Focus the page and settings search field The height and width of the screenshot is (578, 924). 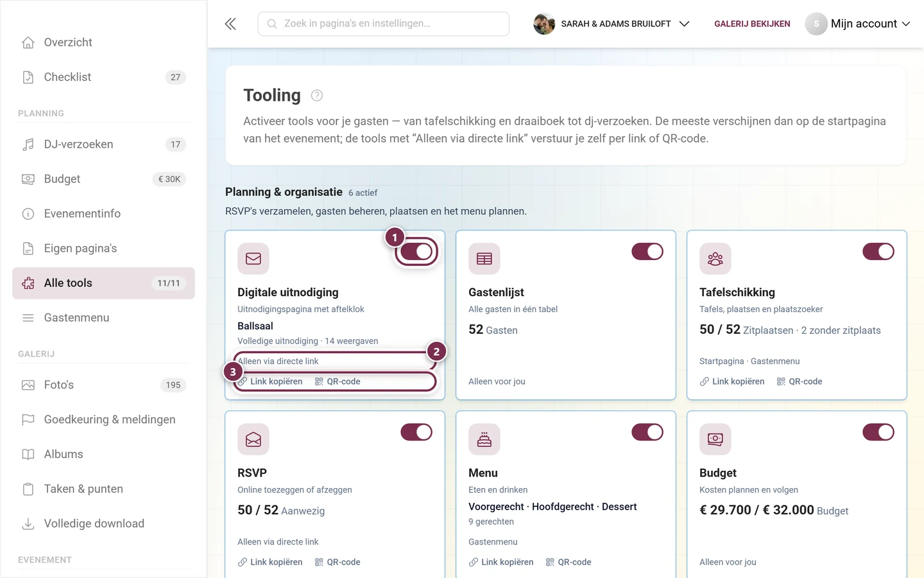(x=384, y=24)
